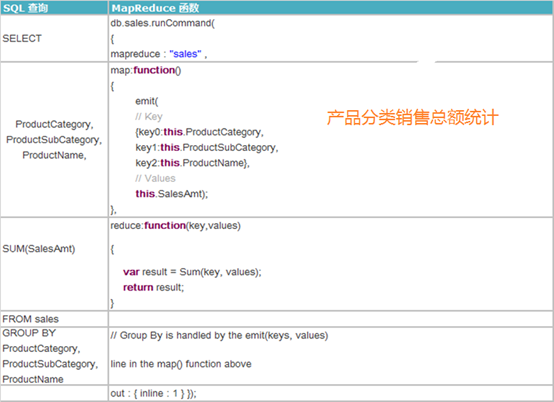Viewport: 554px width, 402px height.
Task: Click the centered 'ProductCategory,' in the map row
Action: tap(54, 124)
